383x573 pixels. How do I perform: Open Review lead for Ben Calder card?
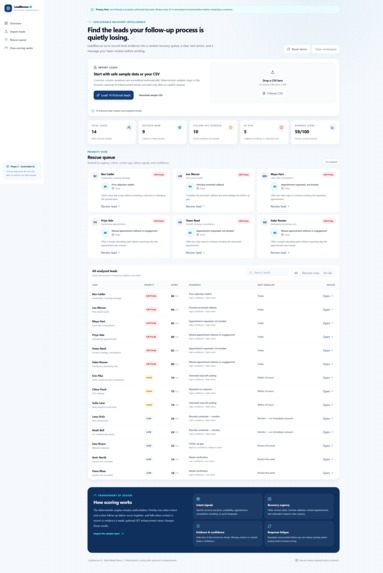click(x=110, y=206)
